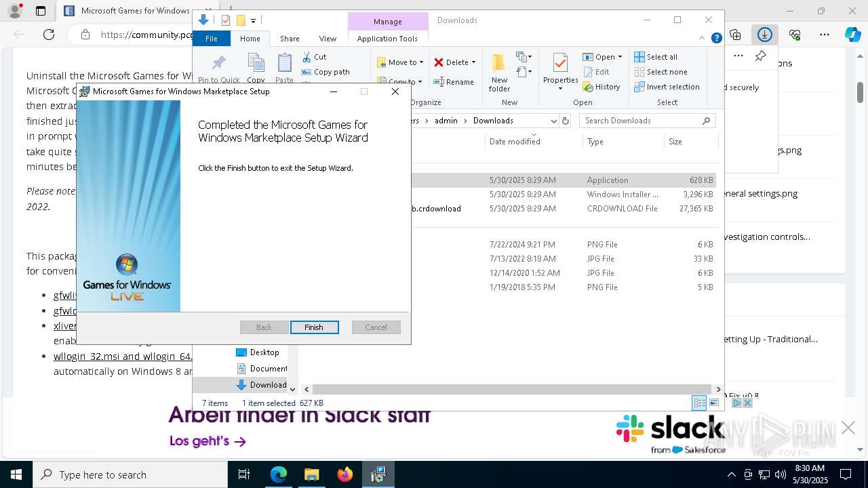Pin the Edge downloads flyout
This screenshot has width=868, height=488.
click(x=761, y=56)
